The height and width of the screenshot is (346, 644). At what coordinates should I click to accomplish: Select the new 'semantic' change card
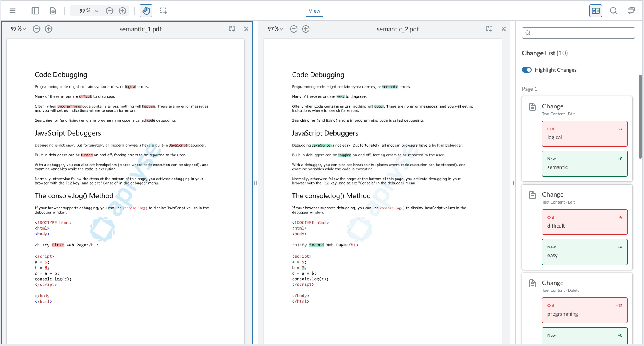click(585, 163)
